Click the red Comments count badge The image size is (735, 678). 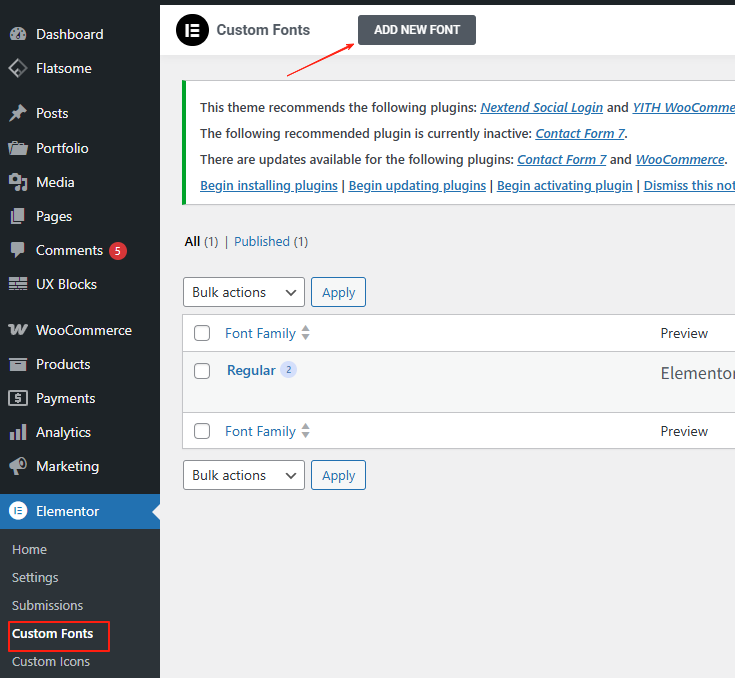coord(118,250)
